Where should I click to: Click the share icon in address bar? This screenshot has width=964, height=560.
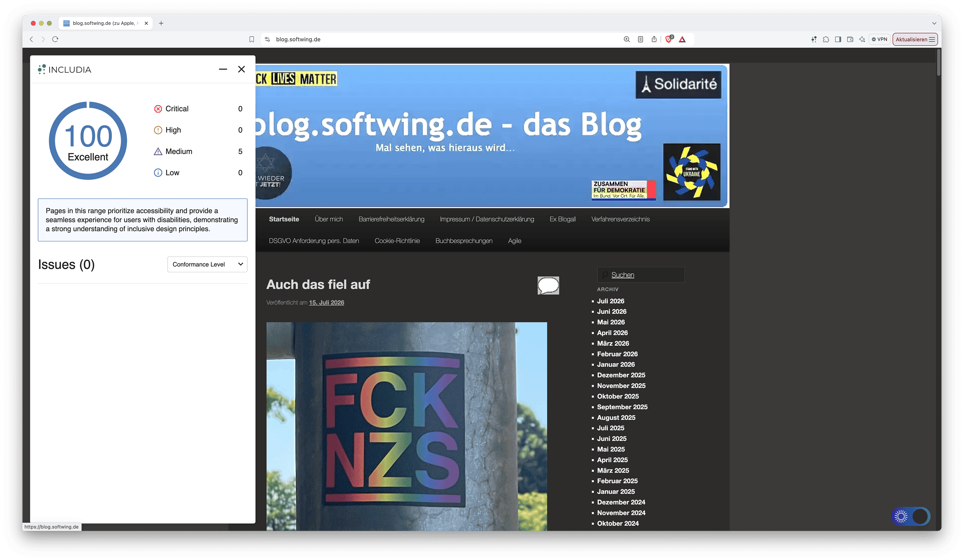(x=654, y=40)
